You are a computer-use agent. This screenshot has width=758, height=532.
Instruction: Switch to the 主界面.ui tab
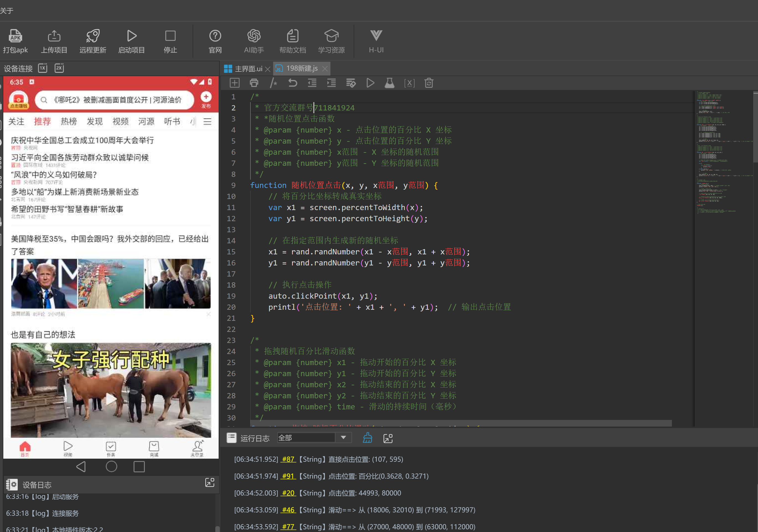(x=244, y=69)
